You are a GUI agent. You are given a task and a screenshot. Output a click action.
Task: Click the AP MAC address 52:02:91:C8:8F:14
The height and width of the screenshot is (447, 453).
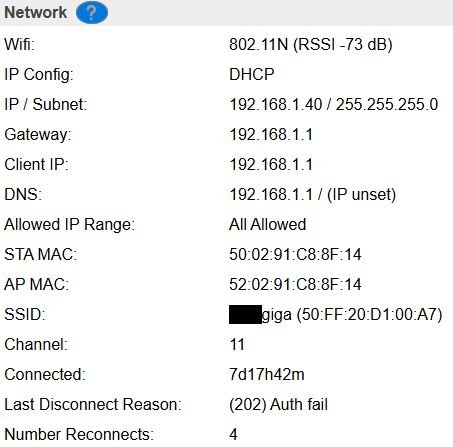tap(295, 284)
